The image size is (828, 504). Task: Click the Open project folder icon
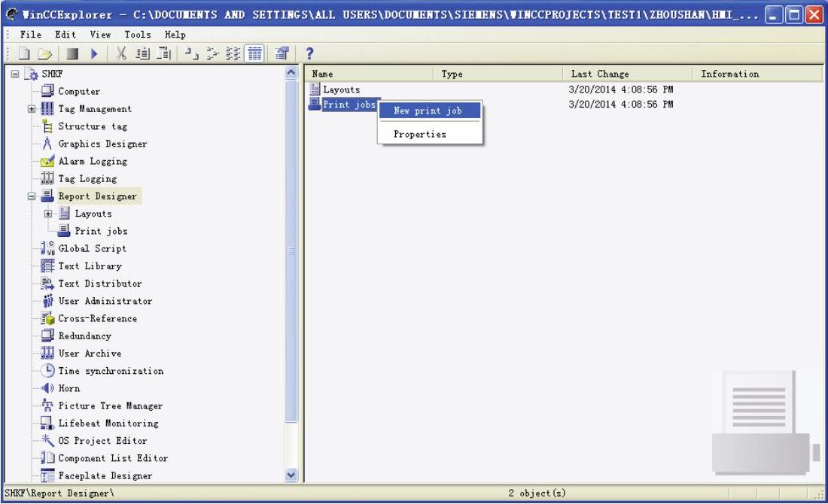click(x=44, y=54)
